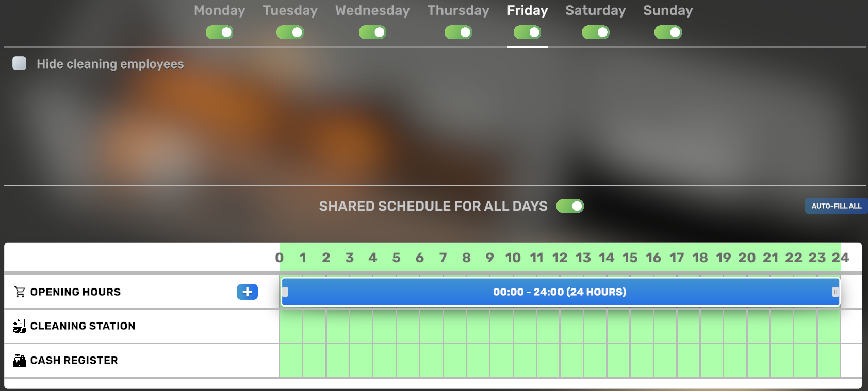Disable the Tuesday schedule toggle
This screenshot has width=868, height=391.
290,32
